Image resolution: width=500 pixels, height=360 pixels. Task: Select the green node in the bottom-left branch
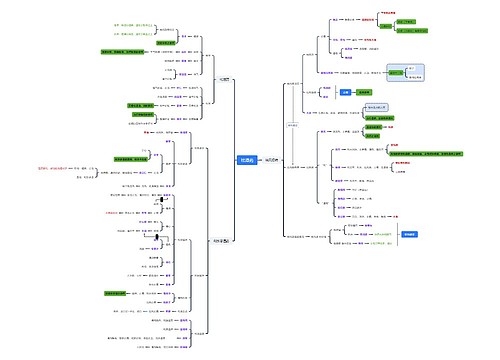coord(115,293)
